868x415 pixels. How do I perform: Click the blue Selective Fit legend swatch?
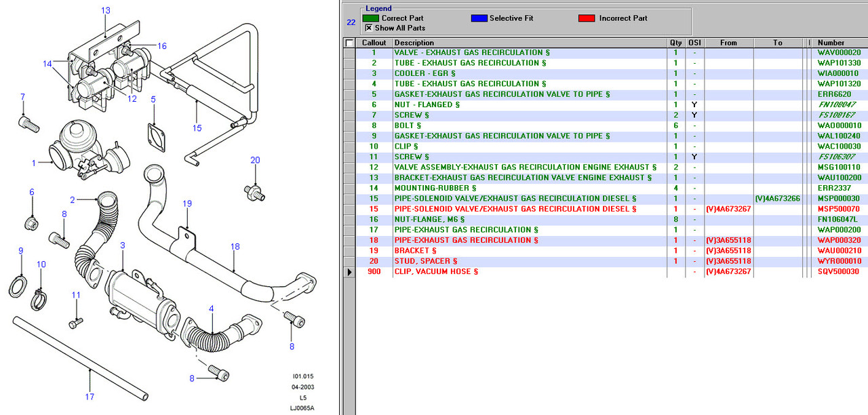(479, 18)
